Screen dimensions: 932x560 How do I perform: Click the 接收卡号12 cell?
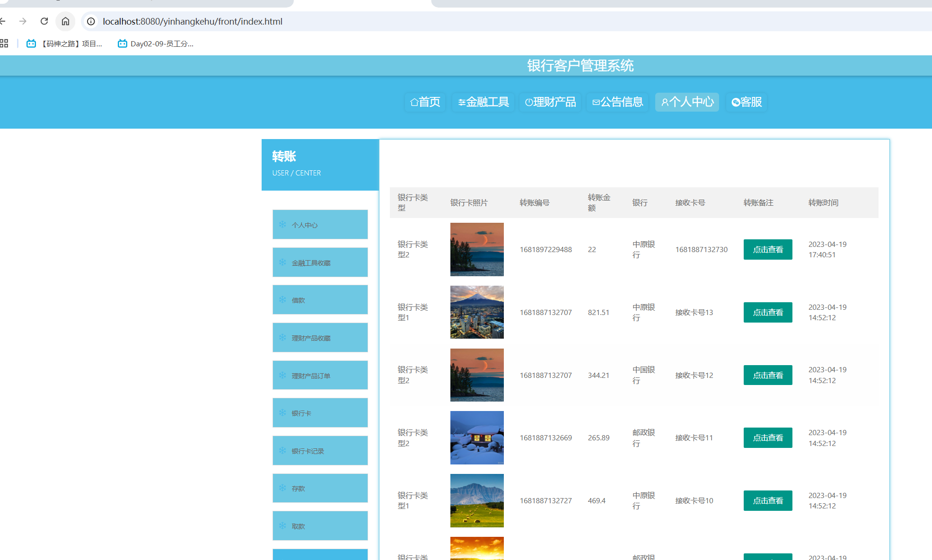(x=694, y=375)
